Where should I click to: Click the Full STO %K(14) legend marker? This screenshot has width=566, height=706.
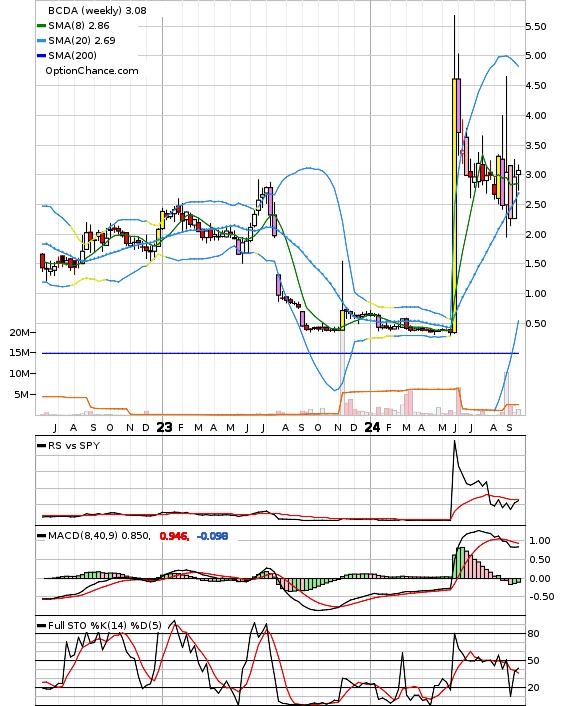point(41,626)
